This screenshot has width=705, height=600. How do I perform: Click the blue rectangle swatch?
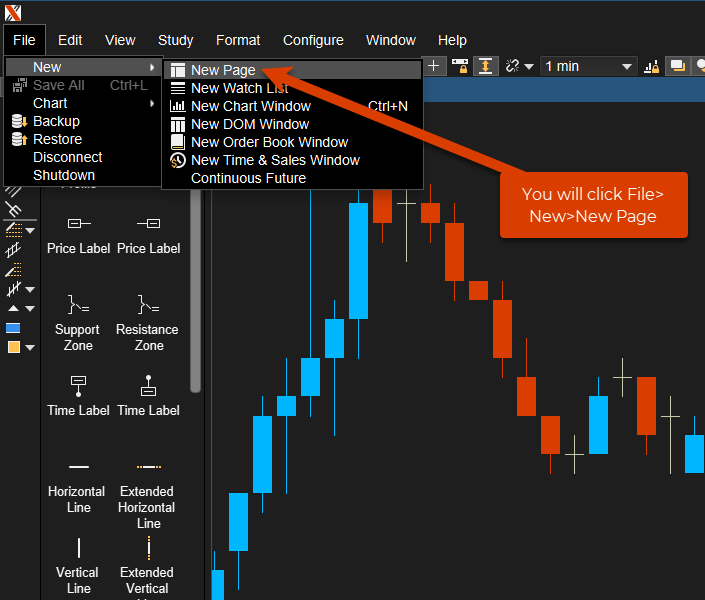click(x=13, y=328)
